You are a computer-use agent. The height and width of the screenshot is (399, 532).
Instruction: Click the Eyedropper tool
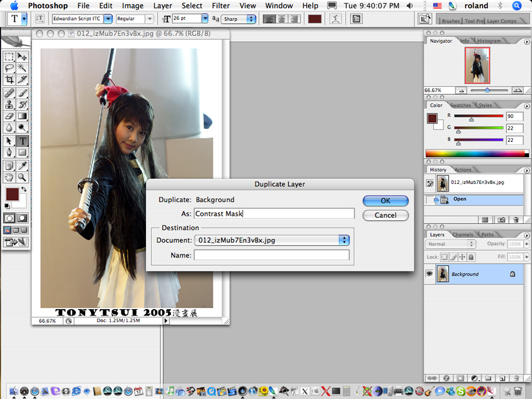pos(22,166)
